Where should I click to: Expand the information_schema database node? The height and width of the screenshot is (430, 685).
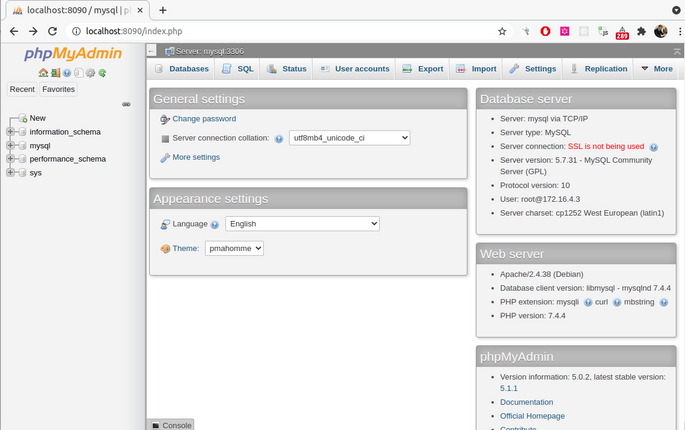[10, 132]
